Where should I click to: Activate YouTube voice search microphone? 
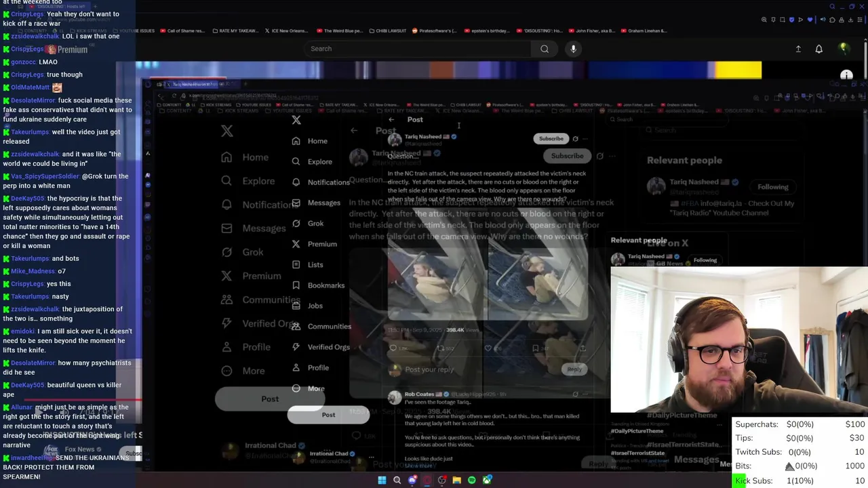(x=573, y=49)
